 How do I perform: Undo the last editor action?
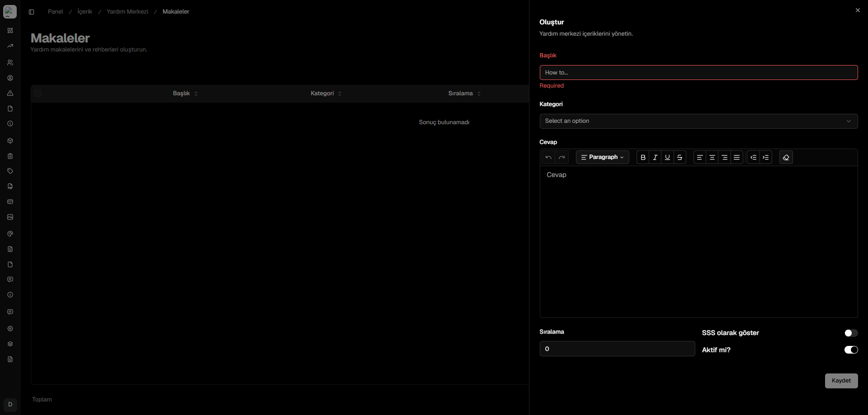click(548, 157)
